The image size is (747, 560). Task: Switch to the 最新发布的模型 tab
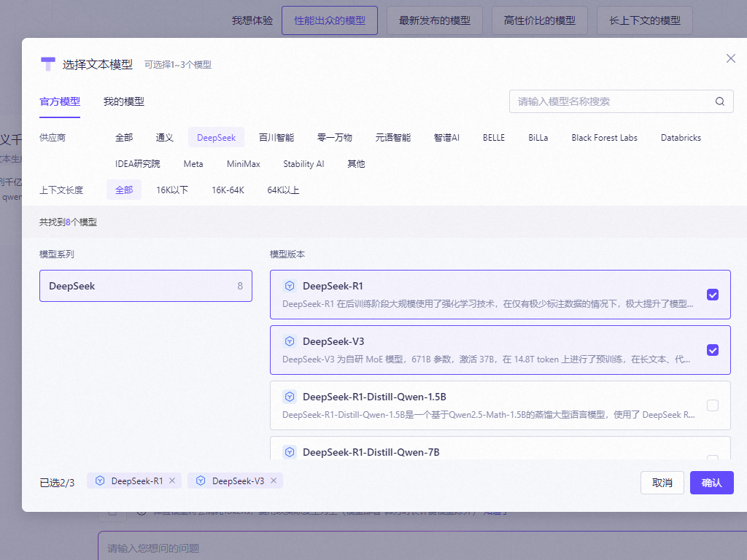coord(434,20)
